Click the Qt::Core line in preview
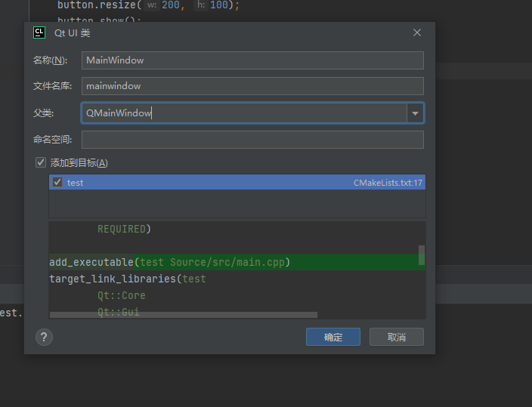The width and height of the screenshot is (532, 407). point(122,295)
